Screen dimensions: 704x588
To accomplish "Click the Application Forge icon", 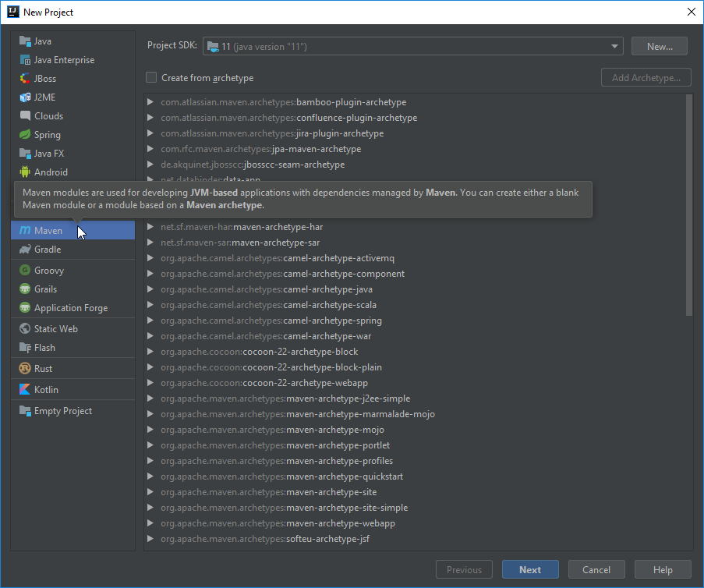I will 25,308.
